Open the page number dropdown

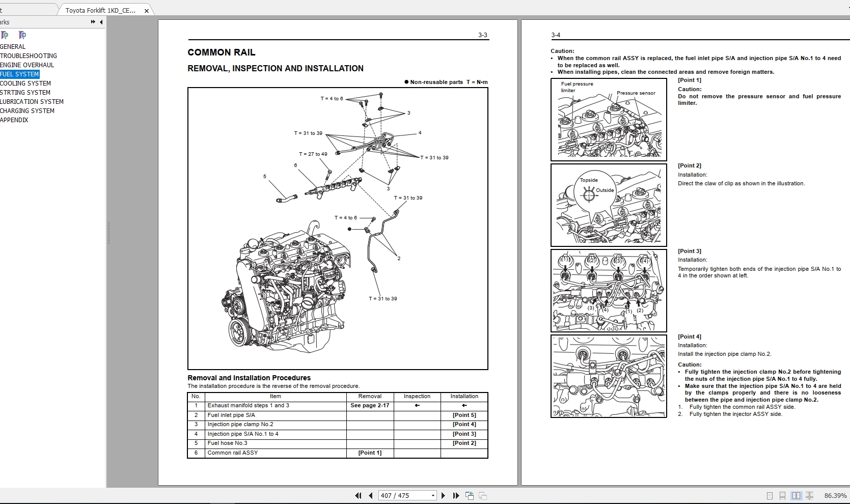pyautogui.click(x=432, y=495)
